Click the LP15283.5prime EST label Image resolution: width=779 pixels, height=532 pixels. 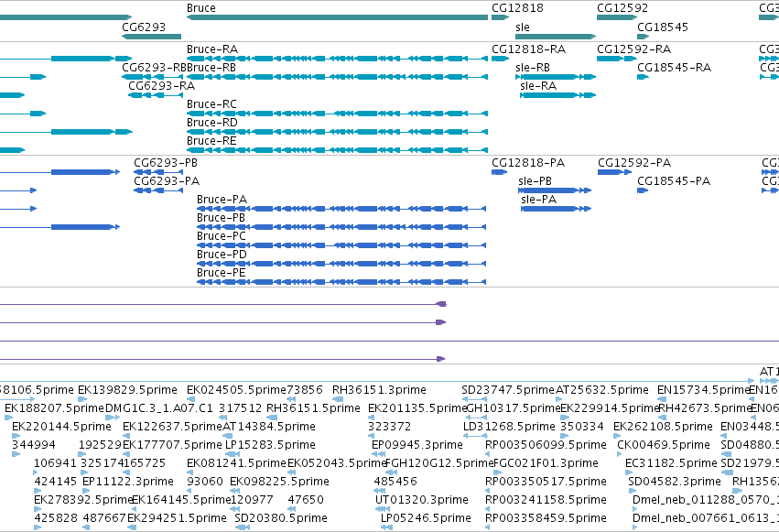pos(270,445)
